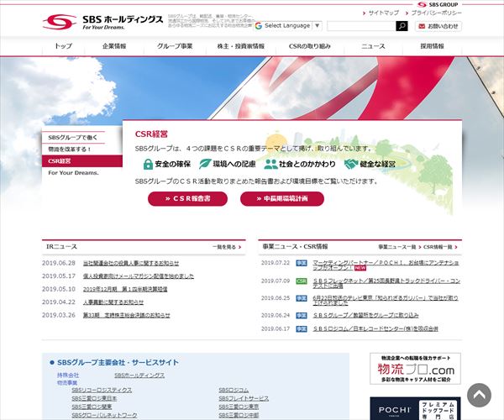The height and width of the screenshot is (420, 504).
Task: Open the 2019.05.17 mail magazine news
Action: tap(139, 276)
